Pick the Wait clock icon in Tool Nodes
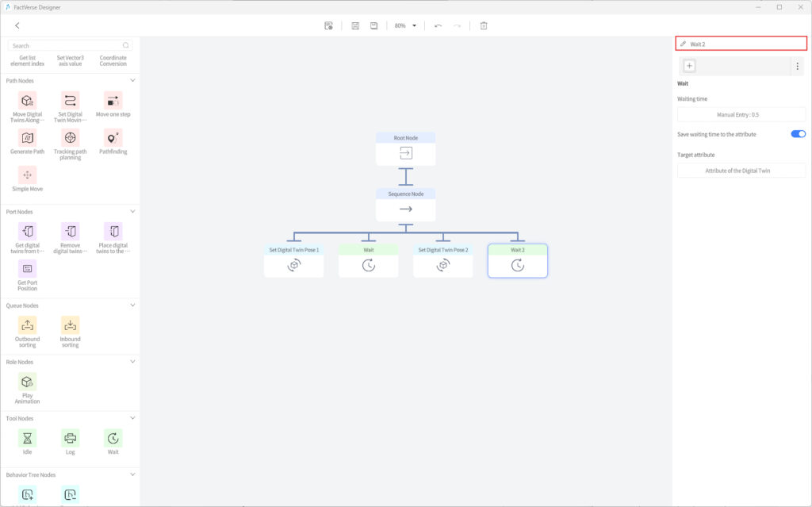The image size is (812, 507). point(113,439)
